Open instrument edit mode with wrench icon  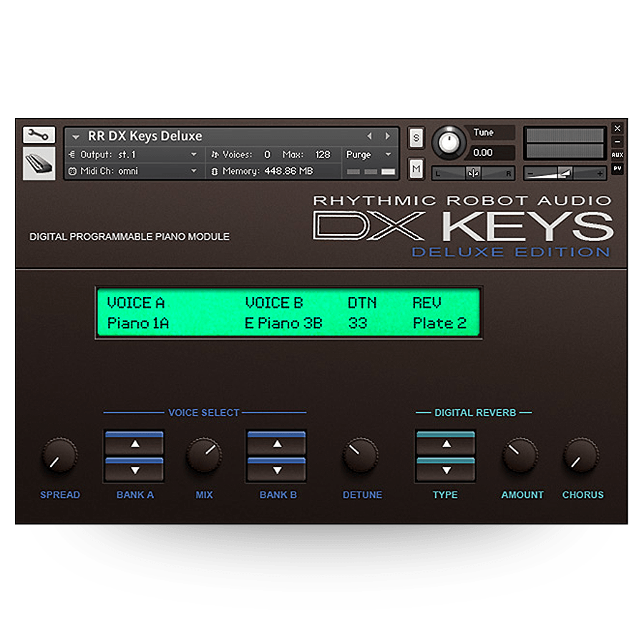39,135
